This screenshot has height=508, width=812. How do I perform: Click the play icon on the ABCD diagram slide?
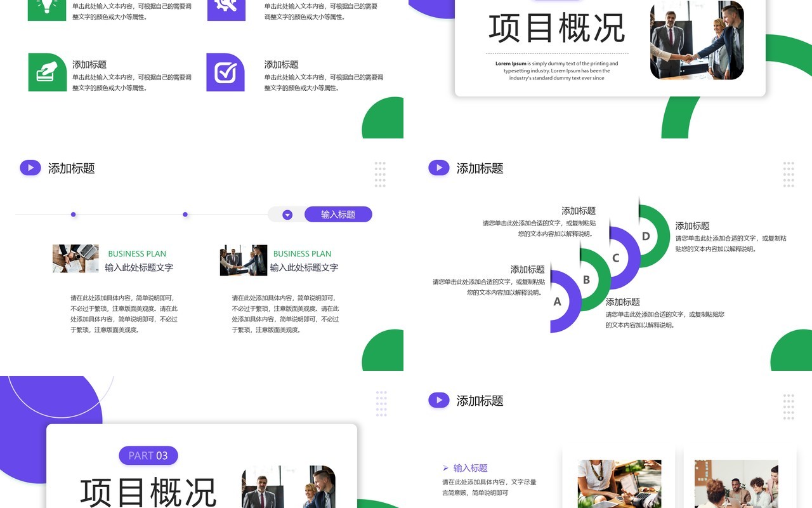439,168
